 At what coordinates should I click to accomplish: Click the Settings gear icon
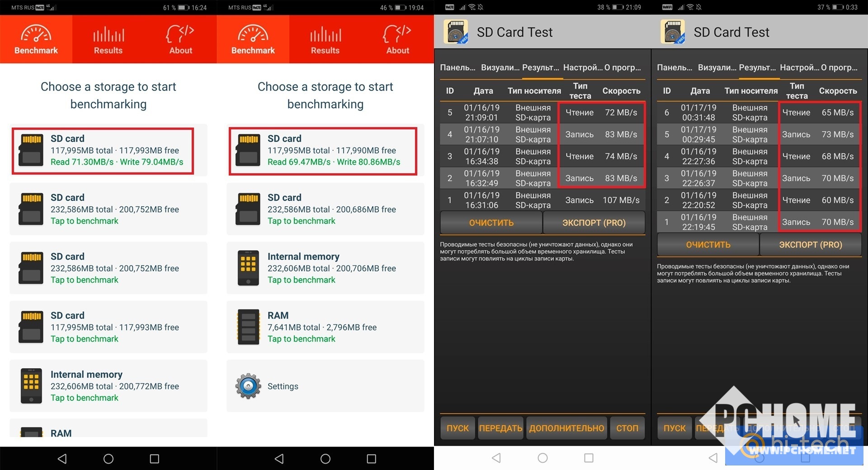click(x=248, y=386)
